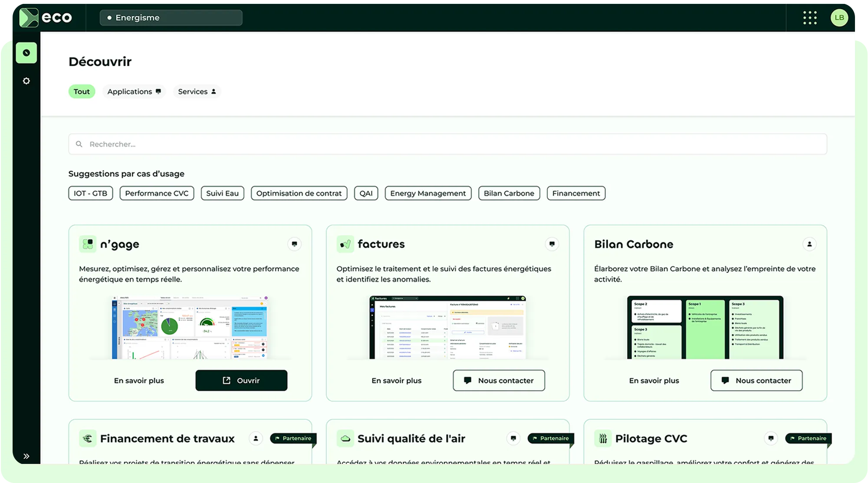Switch to the Applications filter tab
This screenshot has width=868, height=483.
click(x=134, y=91)
